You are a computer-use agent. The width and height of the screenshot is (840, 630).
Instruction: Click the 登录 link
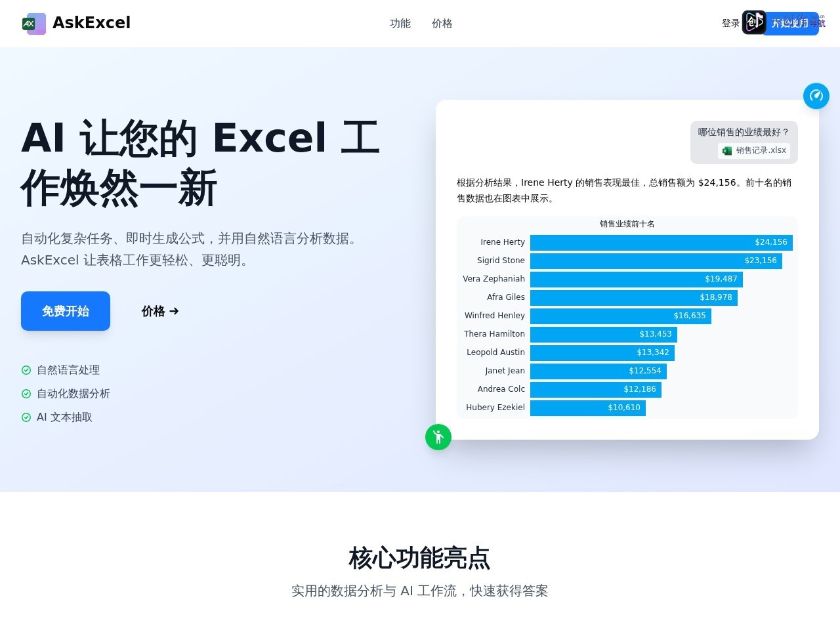(x=731, y=24)
